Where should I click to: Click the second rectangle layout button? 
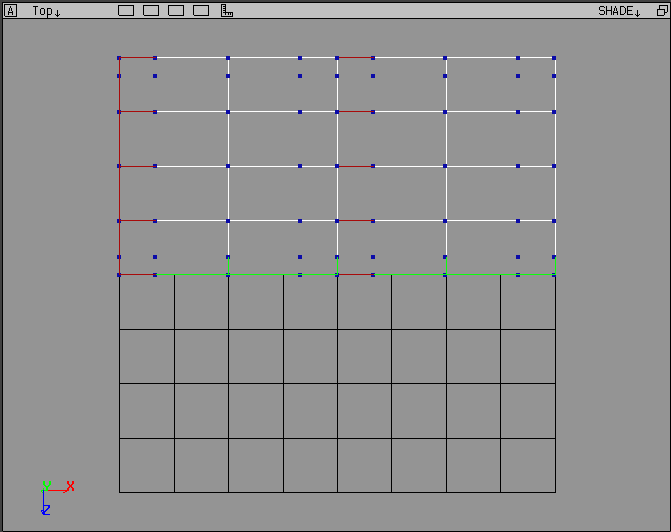[x=151, y=11]
